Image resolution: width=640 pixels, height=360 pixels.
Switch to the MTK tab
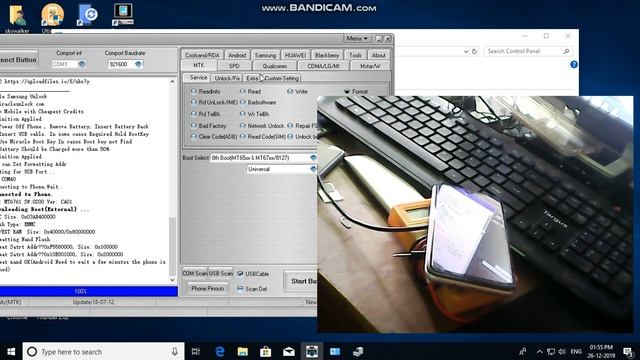(x=198, y=66)
